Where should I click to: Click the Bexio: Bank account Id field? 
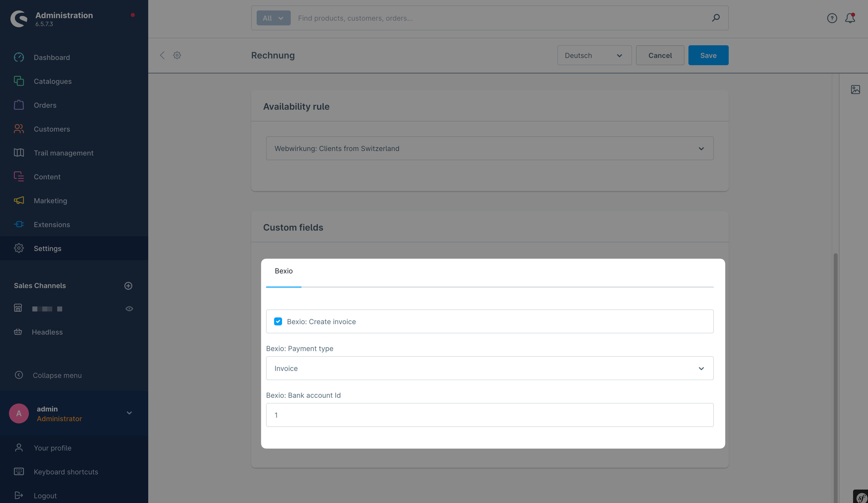489,415
